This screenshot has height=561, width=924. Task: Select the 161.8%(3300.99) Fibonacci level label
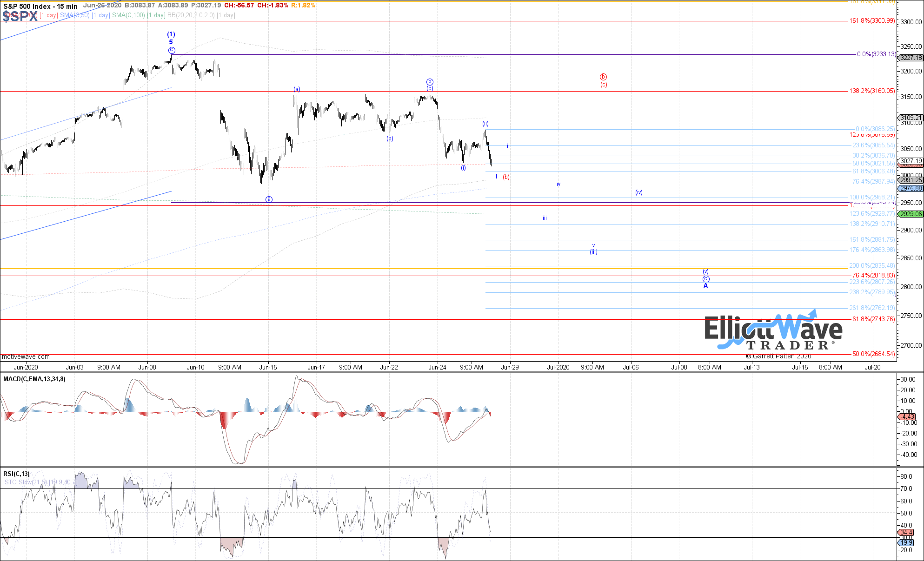tap(871, 21)
